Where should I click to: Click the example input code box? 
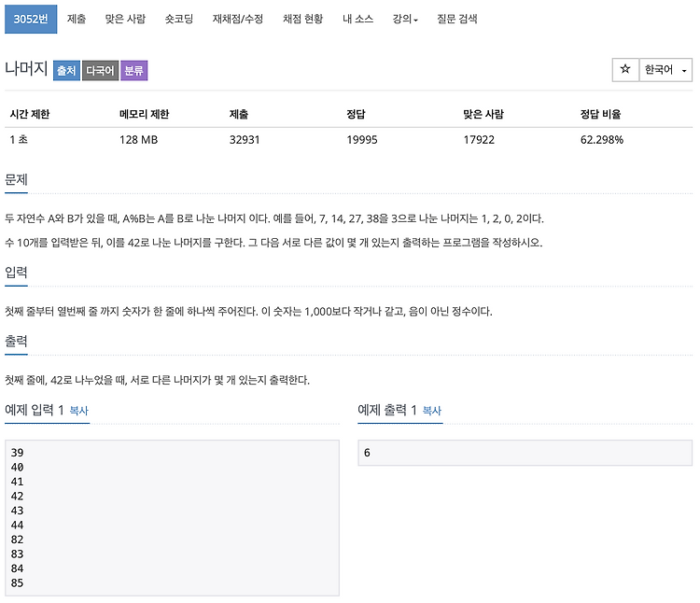[173, 518]
